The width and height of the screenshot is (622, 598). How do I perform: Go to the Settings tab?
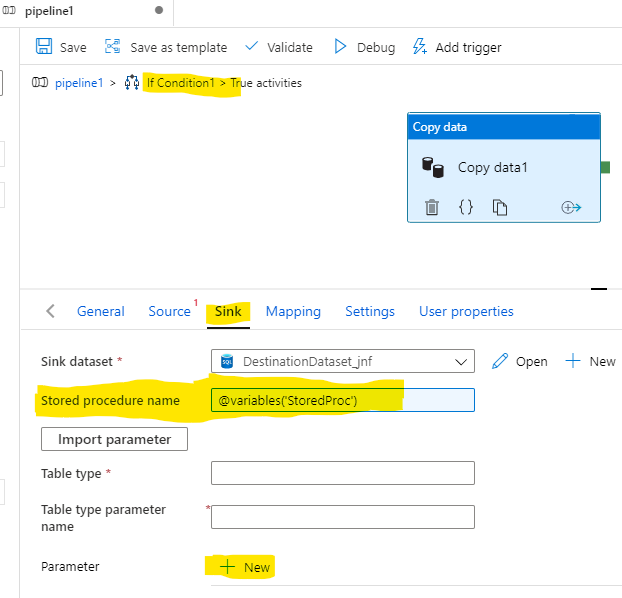click(x=370, y=311)
